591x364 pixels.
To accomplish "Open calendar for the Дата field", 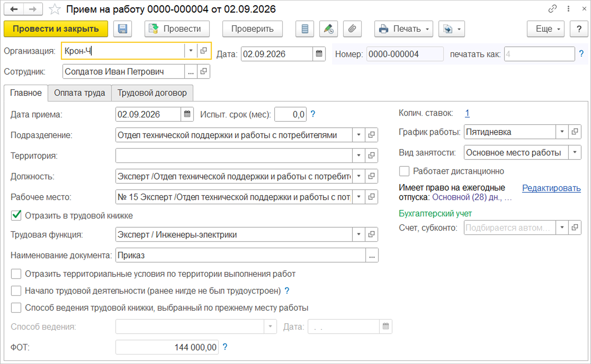I will [x=319, y=54].
